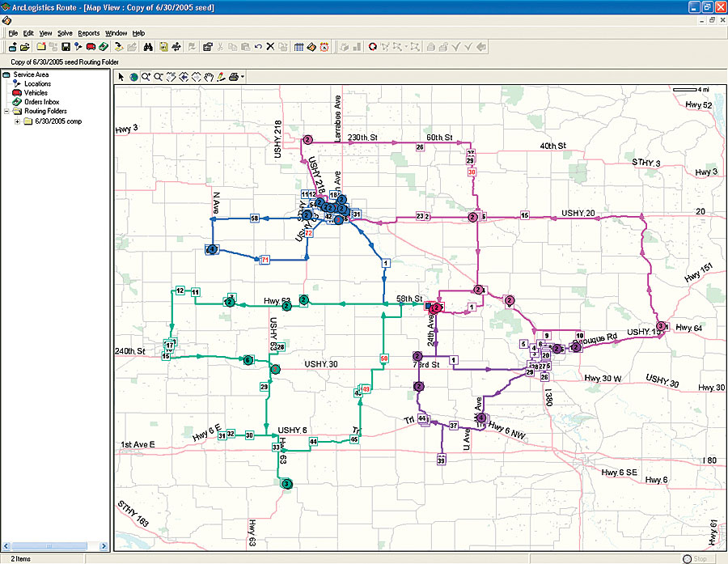Go to the previous map extent

pos(184,77)
